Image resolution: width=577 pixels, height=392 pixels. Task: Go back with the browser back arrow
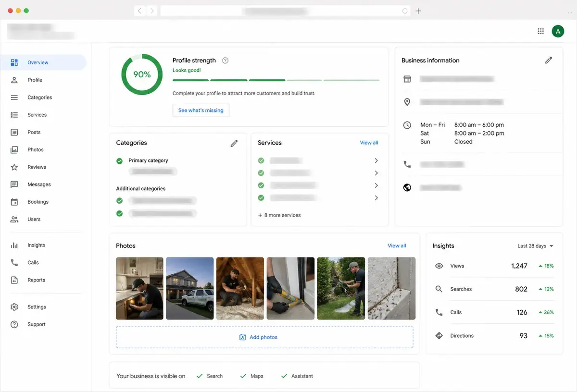pyautogui.click(x=139, y=11)
